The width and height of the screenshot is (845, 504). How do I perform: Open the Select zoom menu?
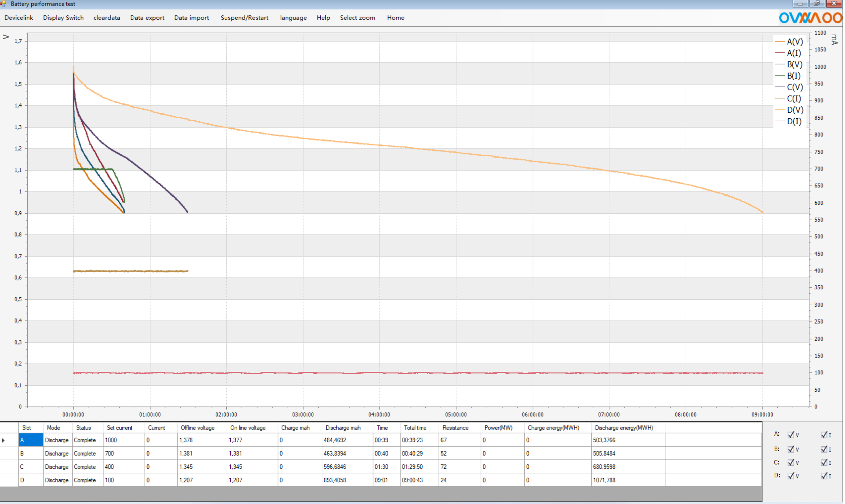pyautogui.click(x=358, y=18)
